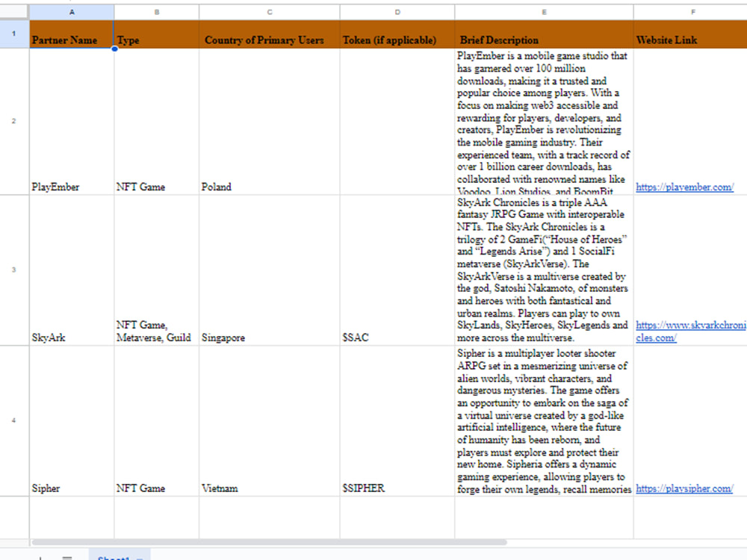The image size is (747, 560).
Task: Open the playsipher.com link
Action: pyautogui.click(x=684, y=488)
